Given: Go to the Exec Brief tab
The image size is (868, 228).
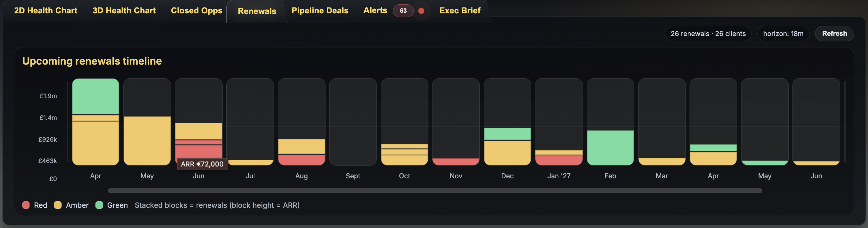Looking at the screenshot, I should (459, 11).
